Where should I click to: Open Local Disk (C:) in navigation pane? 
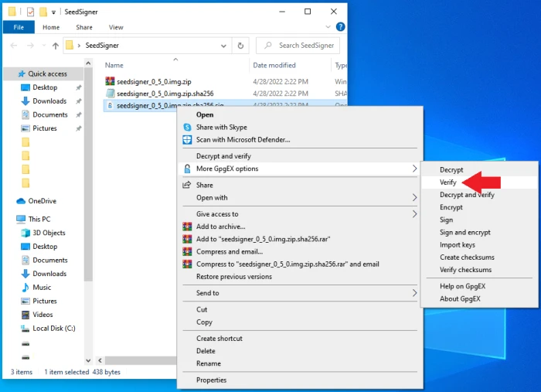click(x=53, y=329)
